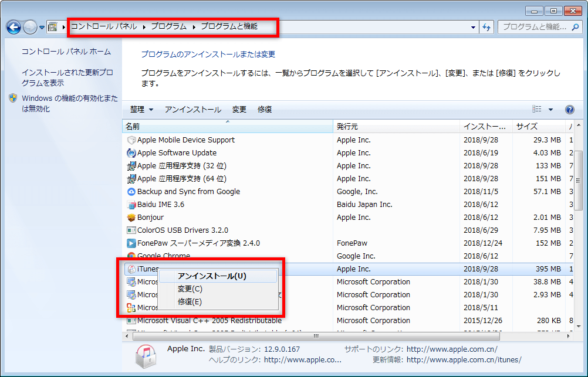Image resolution: width=588 pixels, height=377 pixels.
Task: Open コントロール パネル ホーム link
Action: [x=66, y=52]
